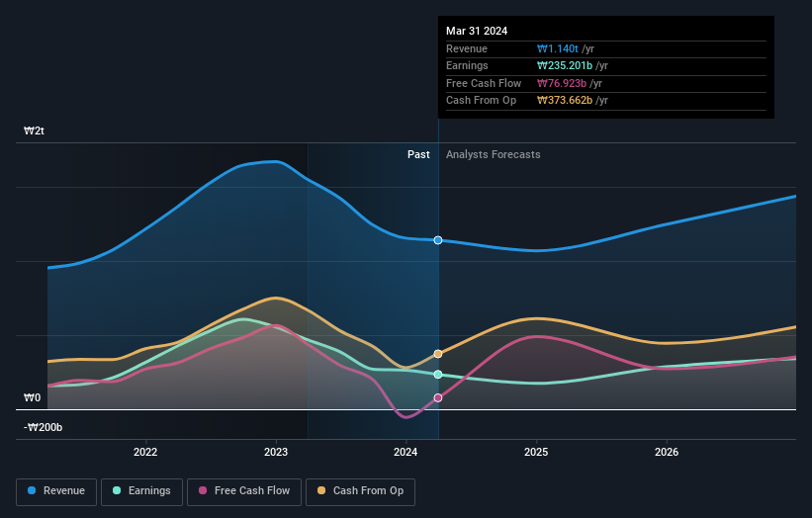Viewport: 812px width, 518px height.
Task: Click the 2025 x-axis label
Action: (x=536, y=452)
